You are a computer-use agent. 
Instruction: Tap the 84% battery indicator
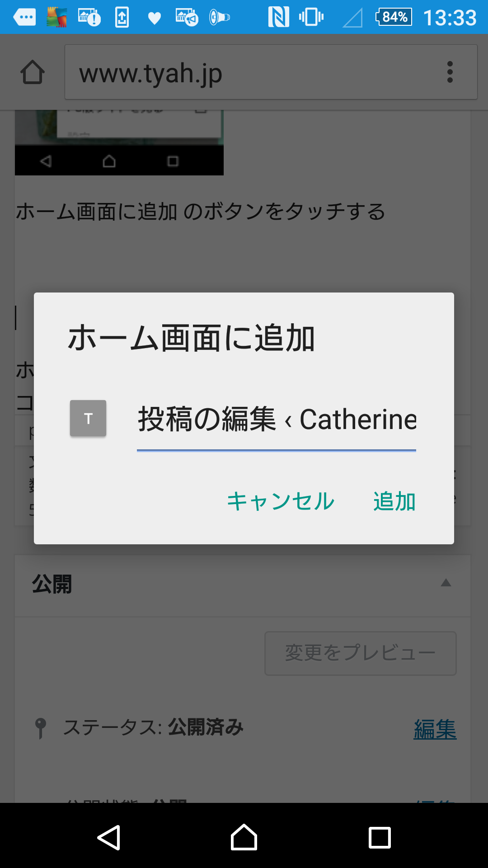394,17
